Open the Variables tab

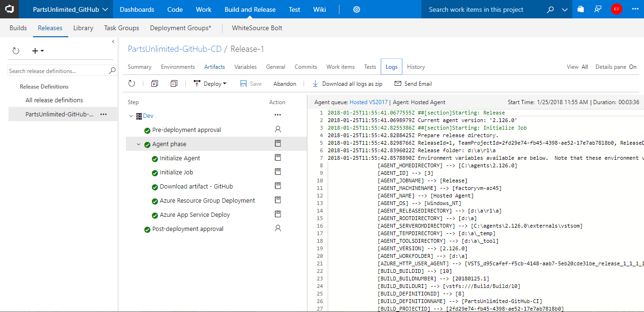coord(246,67)
